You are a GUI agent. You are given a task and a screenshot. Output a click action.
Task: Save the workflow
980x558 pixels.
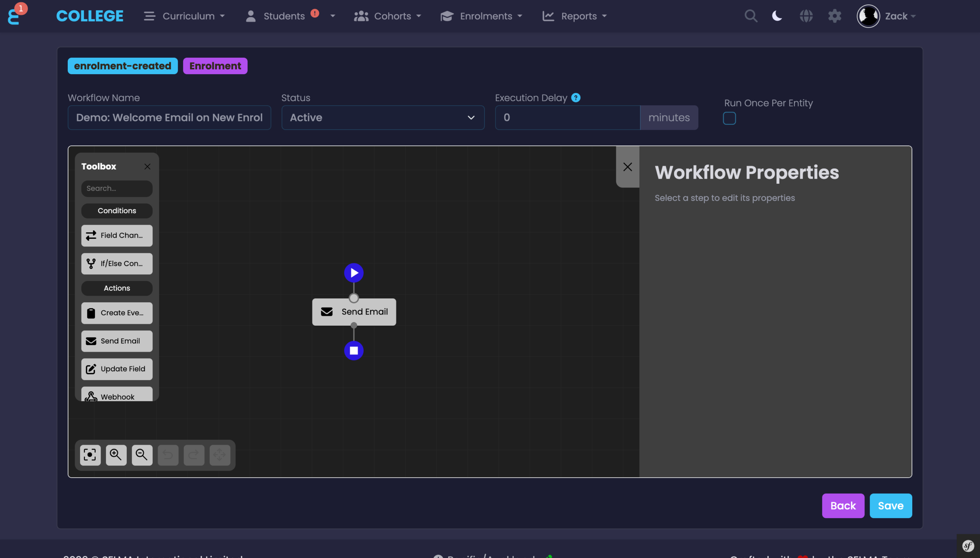(x=890, y=506)
